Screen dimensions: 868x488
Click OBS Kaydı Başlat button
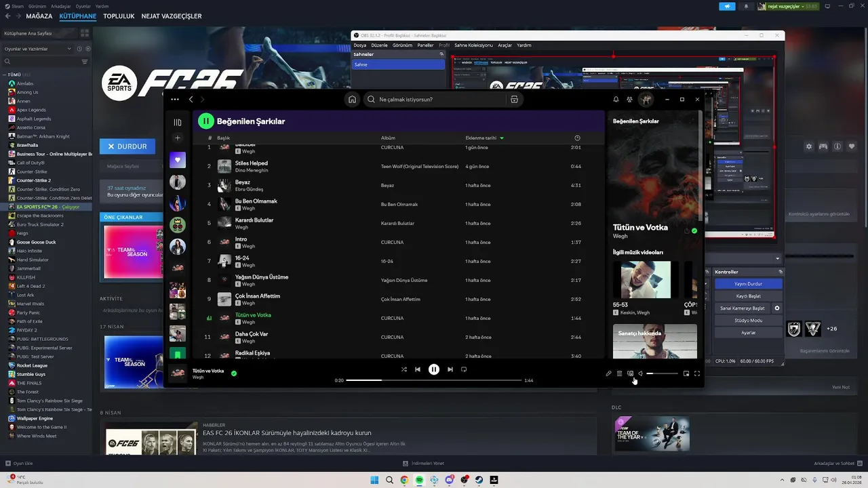click(x=749, y=296)
